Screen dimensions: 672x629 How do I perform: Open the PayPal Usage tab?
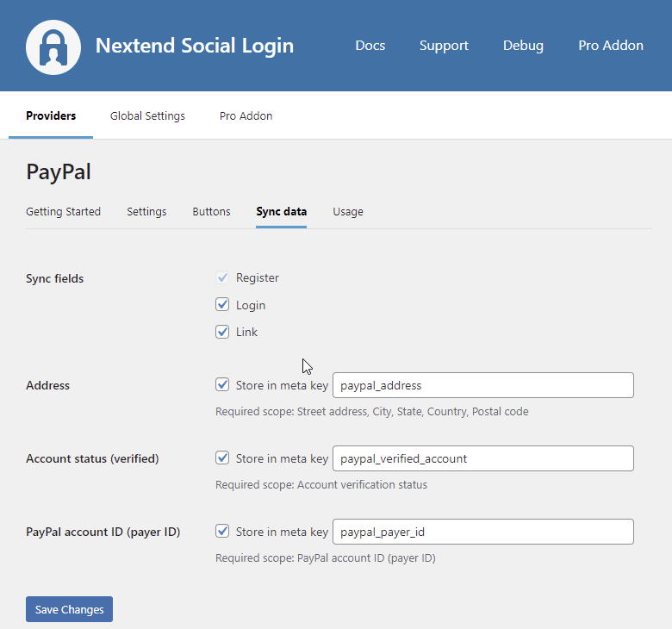[348, 211]
